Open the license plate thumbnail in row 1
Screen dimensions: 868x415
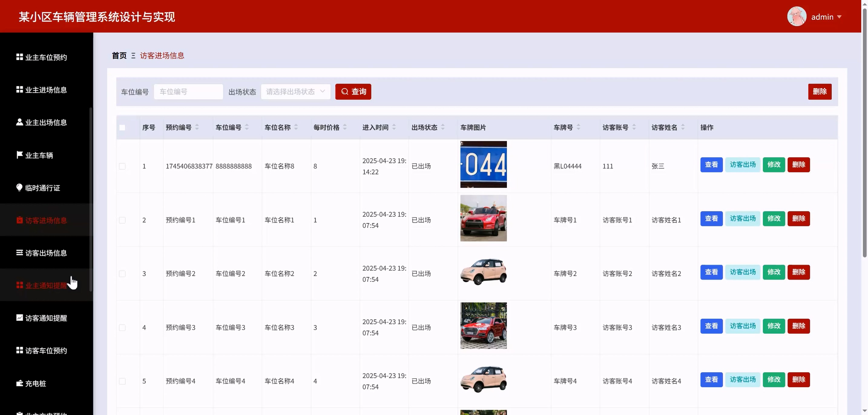click(483, 164)
